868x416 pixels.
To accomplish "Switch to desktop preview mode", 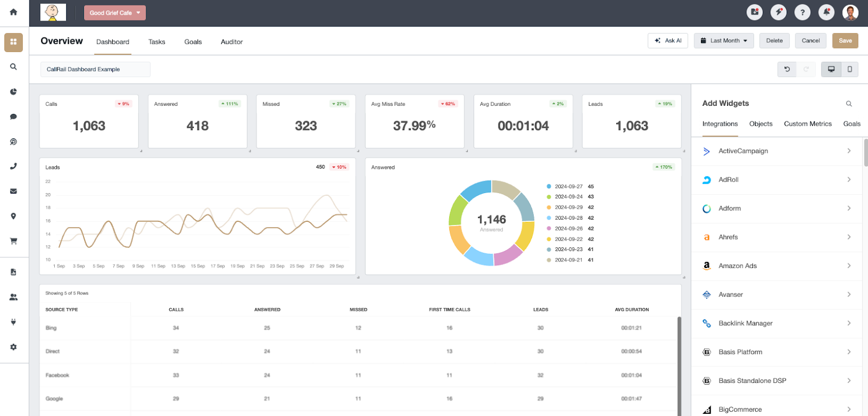I will (831, 69).
